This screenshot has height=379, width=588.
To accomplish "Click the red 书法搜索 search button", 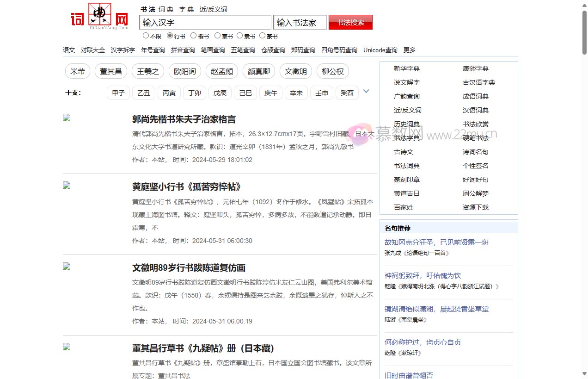I will point(350,22).
